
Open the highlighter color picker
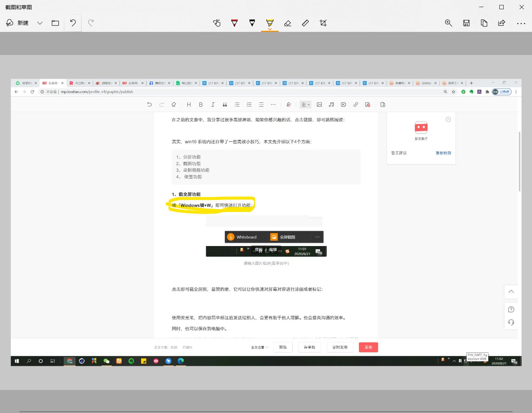[x=270, y=29]
